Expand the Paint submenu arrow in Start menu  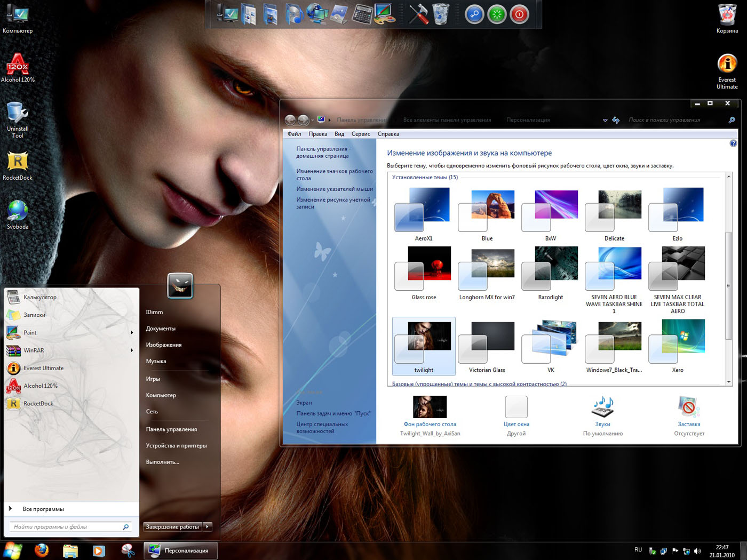pyautogui.click(x=132, y=333)
